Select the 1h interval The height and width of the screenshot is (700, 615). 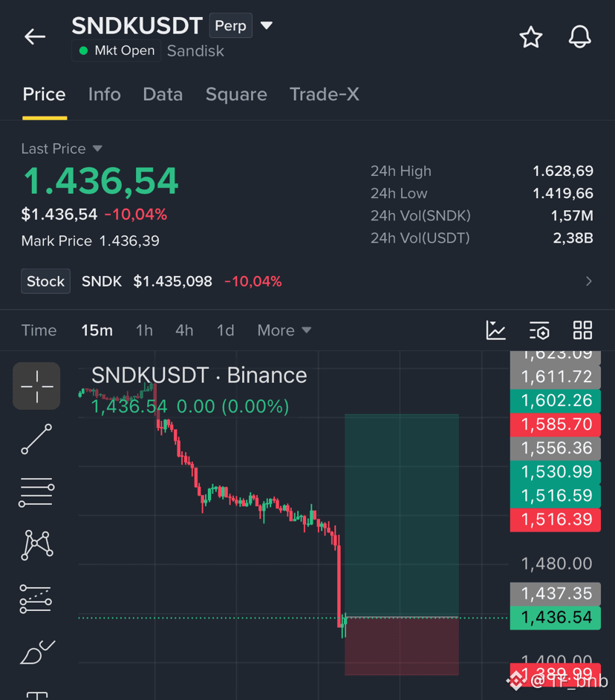144,330
